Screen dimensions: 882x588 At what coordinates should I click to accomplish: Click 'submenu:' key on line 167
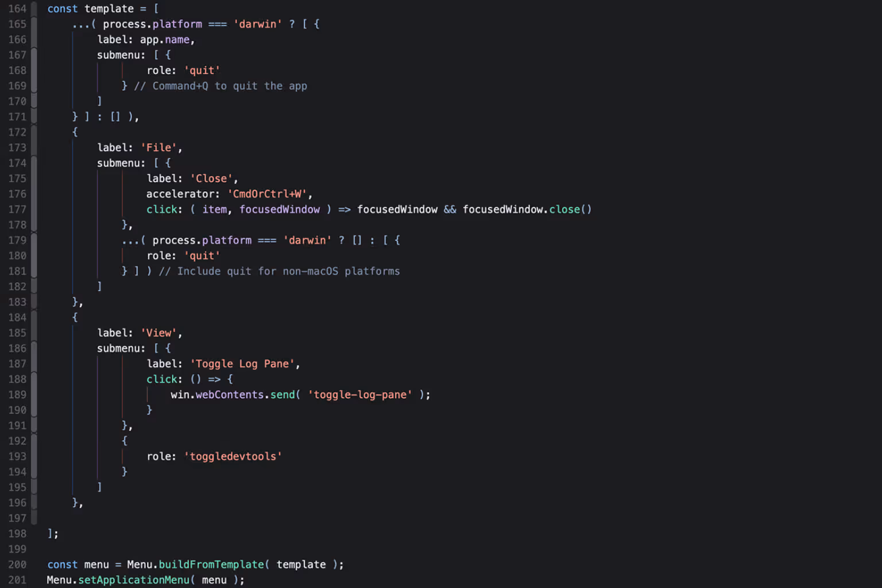121,55
